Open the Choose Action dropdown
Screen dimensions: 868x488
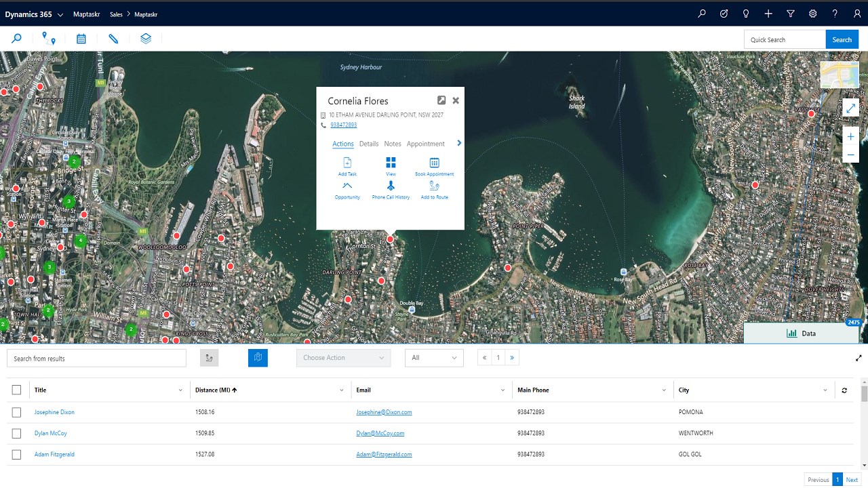343,358
